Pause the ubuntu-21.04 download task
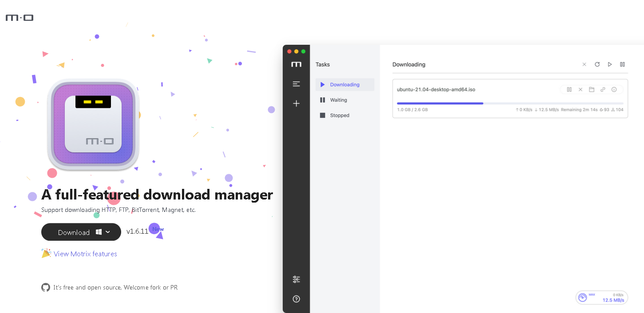Viewport: 644px width, 313px height. [x=569, y=90]
